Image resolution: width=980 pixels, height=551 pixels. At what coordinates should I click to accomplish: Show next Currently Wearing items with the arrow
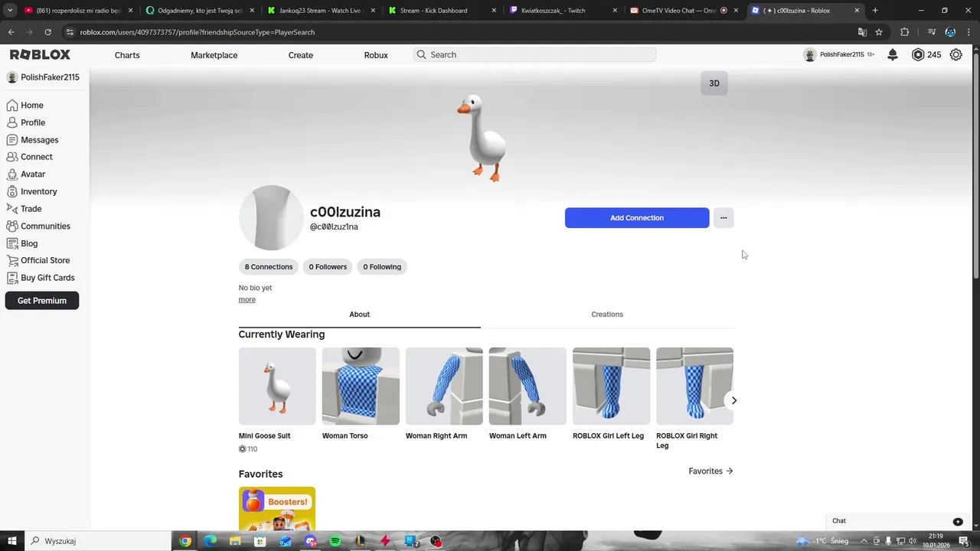(733, 400)
